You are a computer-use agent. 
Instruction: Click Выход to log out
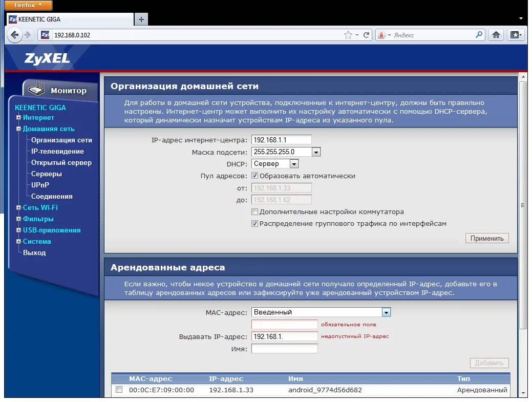click(34, 253)
